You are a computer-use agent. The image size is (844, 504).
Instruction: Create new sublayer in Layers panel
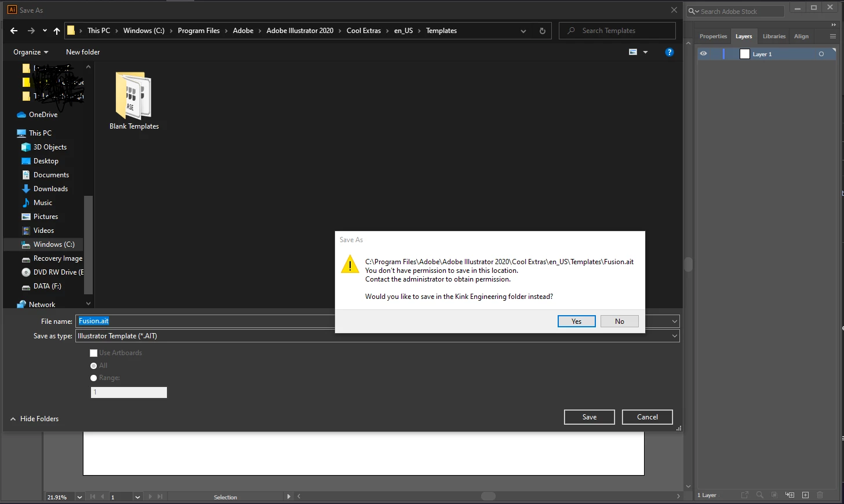[x=790, y=495]
